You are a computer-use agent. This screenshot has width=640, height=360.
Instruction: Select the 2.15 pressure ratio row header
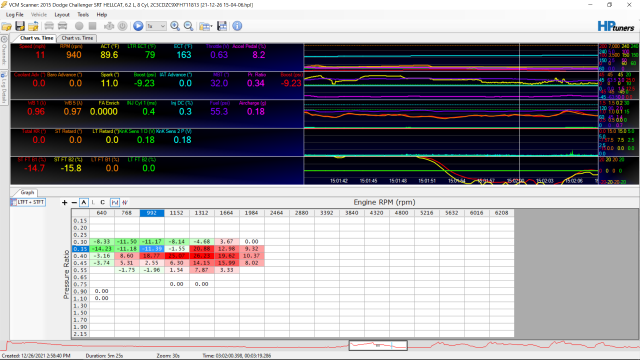(80, 334)
